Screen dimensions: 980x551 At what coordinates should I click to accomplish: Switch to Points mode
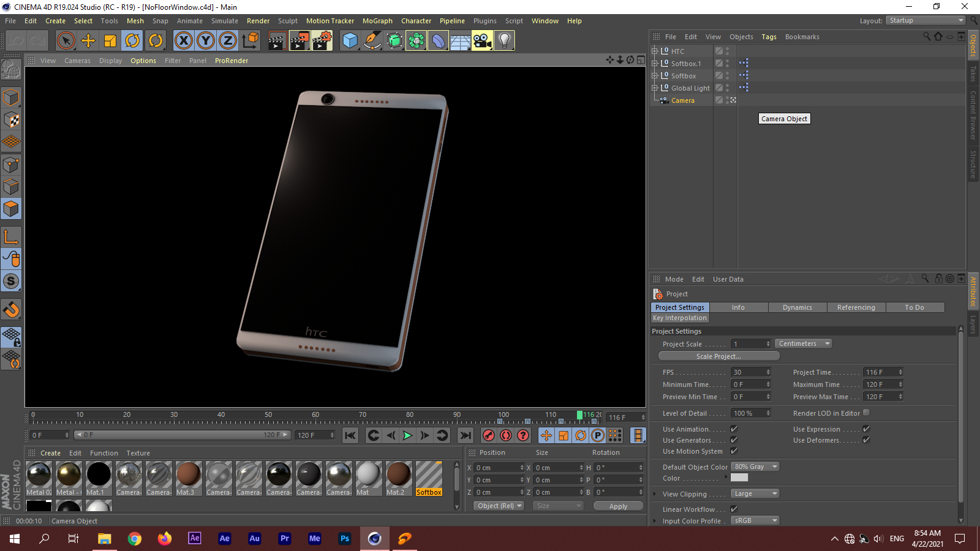pyautogui.click(x=11, y=164)
